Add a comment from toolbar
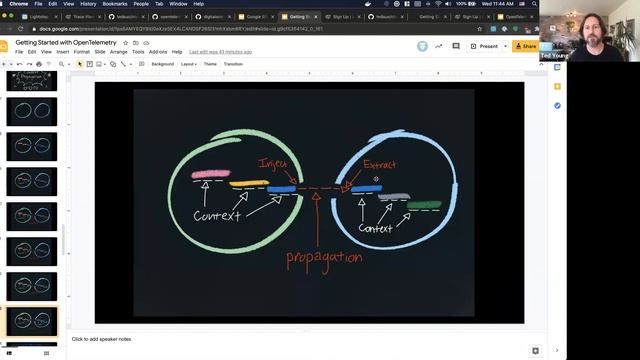The height and width of the screenshot is (360, 640). point(142,64)
